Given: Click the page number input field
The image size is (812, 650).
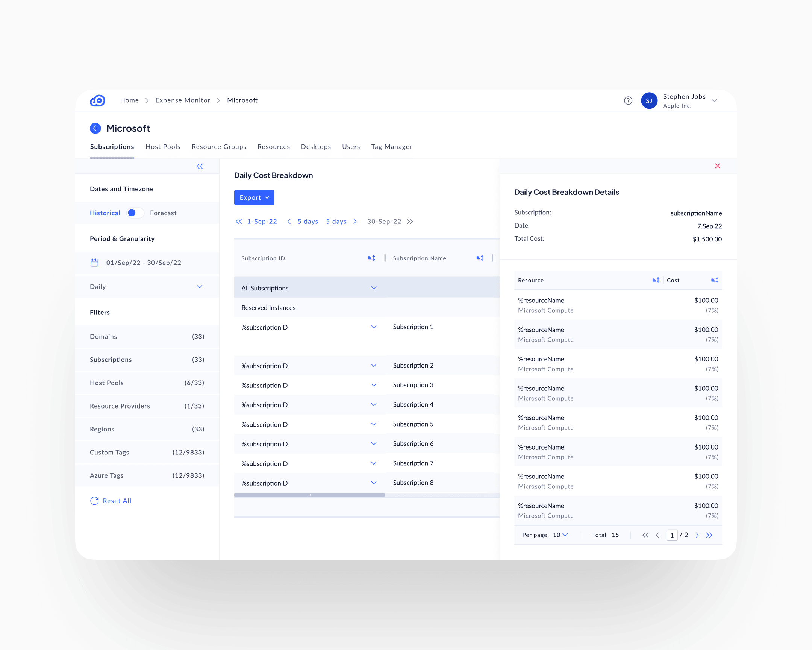Looking at the screenshot, I should [671, 535].
